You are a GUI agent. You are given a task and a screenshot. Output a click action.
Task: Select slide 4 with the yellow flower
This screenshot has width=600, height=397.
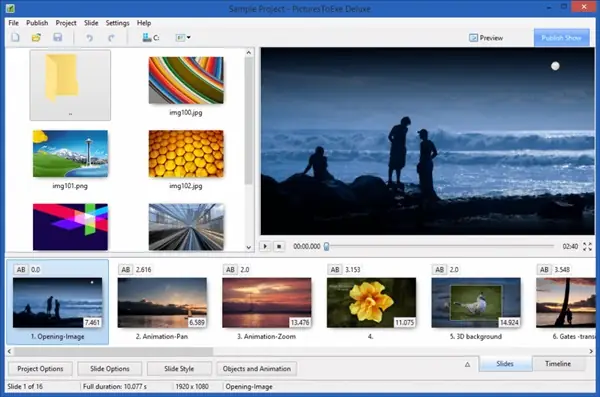pos(371,302)
